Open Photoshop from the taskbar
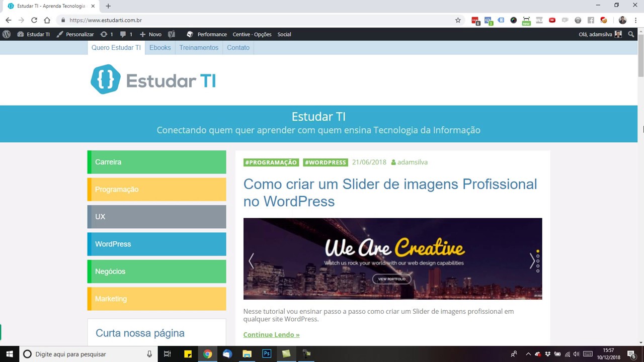Viewport: 644px width, 362px height. pyautogui.click(x=267, y=354)
